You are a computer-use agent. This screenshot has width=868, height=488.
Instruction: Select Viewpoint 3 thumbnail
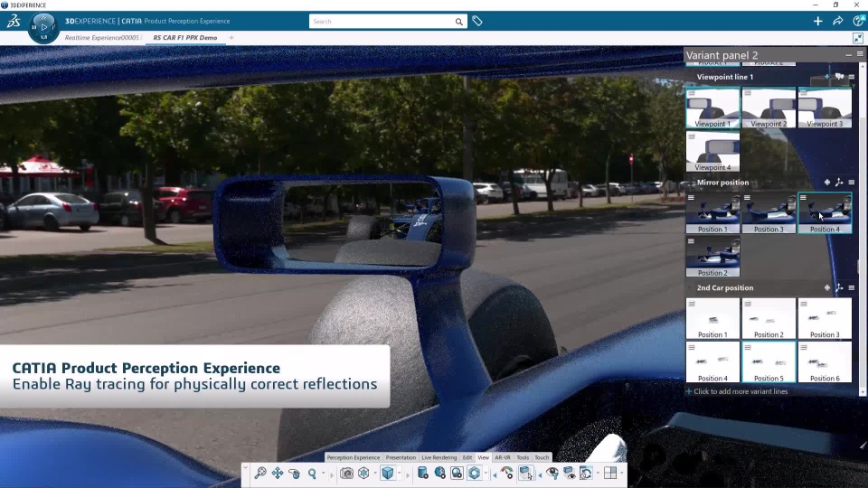825,108
